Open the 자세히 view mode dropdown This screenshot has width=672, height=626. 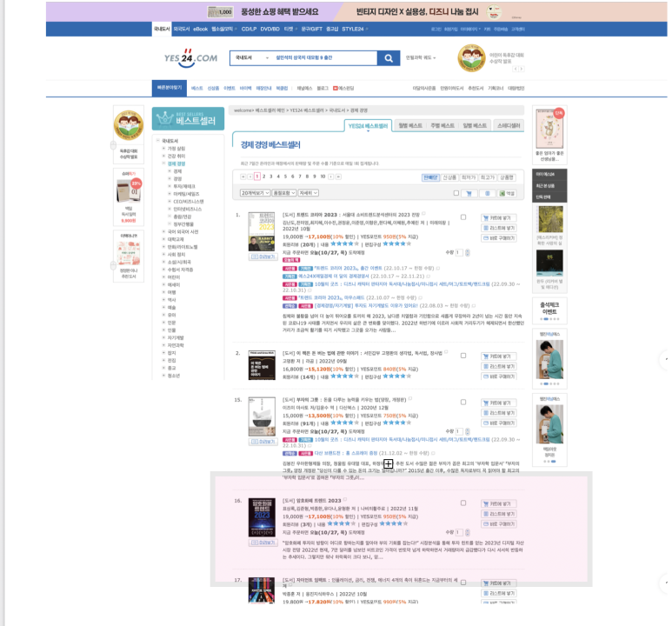coord(309,193)
